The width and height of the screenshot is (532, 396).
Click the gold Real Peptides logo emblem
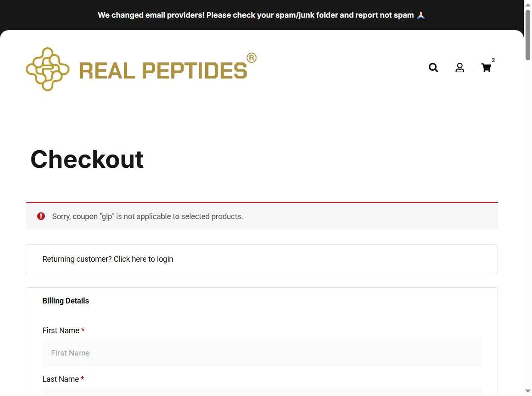tap(48, 69)
